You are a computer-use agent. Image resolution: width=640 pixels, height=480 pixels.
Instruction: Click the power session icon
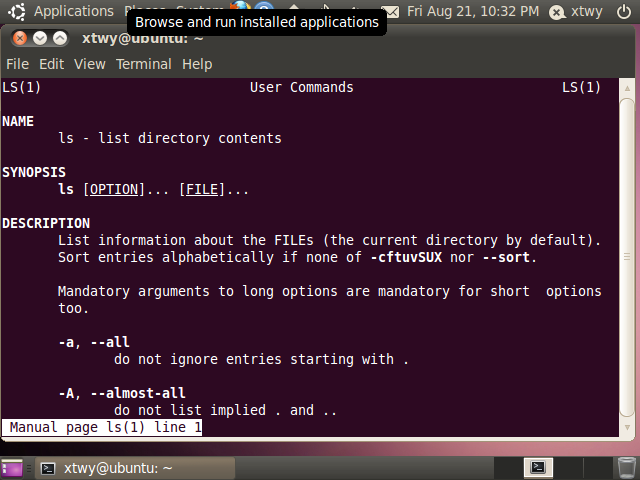pos(624,11)
